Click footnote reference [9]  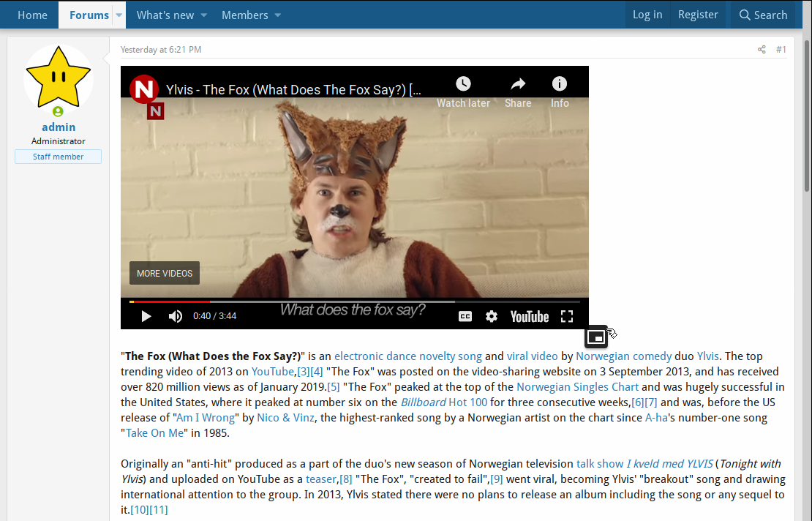pos(497,479)
